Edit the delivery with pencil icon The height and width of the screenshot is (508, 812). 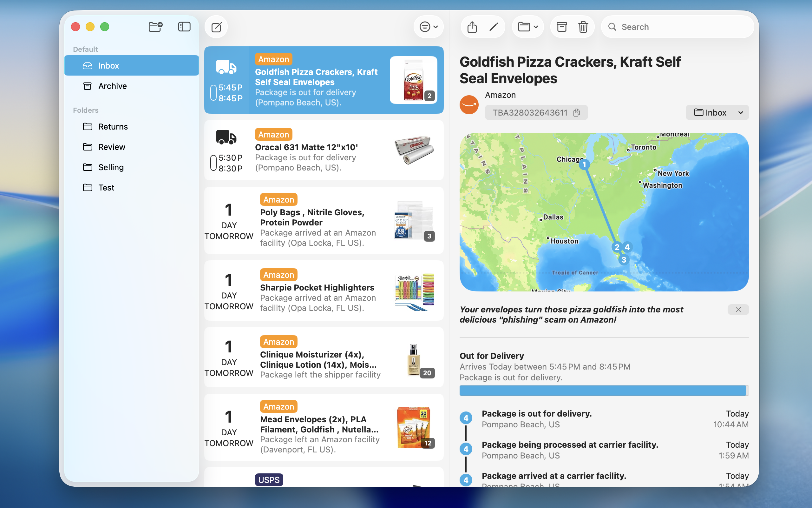pyautogui.click(x=494, y=27)
